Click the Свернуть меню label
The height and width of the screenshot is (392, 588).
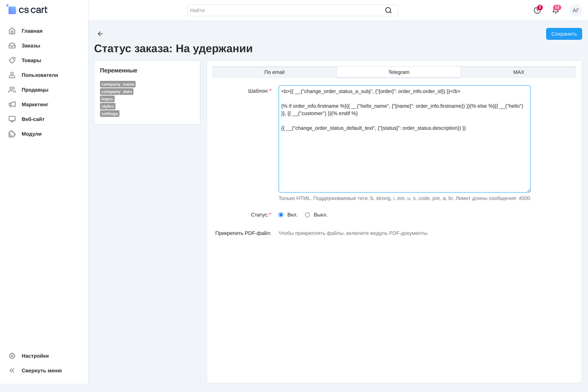tap(42, 370)
